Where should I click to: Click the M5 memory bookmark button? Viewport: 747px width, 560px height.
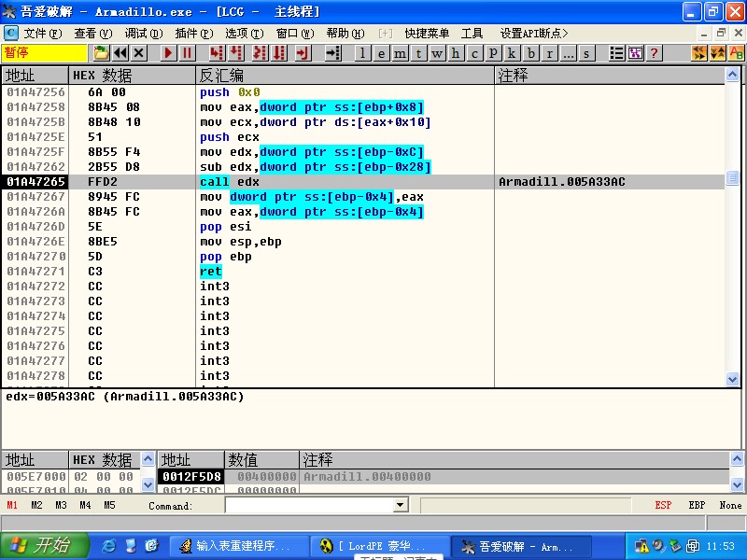pyautogui.click(x=109, y=505)
